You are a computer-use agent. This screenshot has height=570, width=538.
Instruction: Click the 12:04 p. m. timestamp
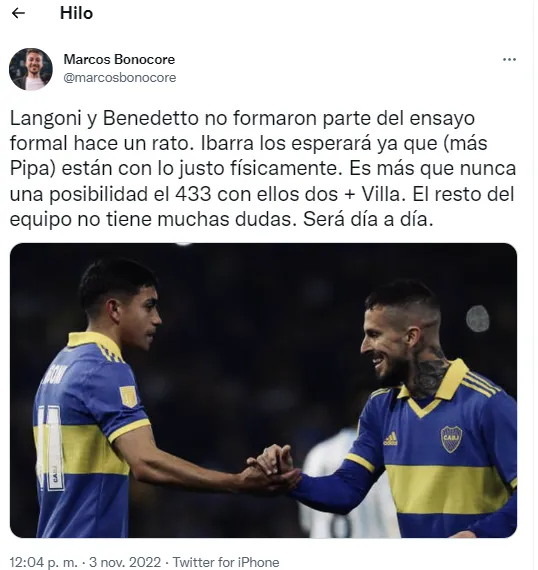click(43, 562)
